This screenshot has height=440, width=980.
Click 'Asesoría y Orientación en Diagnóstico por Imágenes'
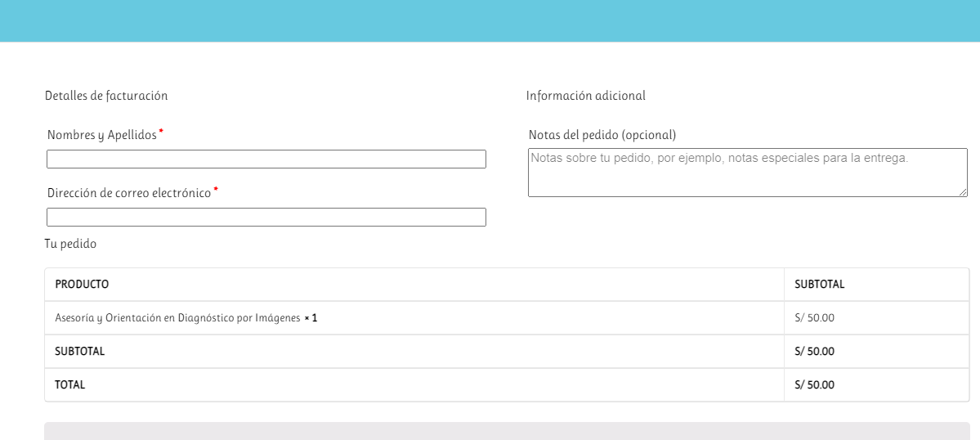[177, 318]
